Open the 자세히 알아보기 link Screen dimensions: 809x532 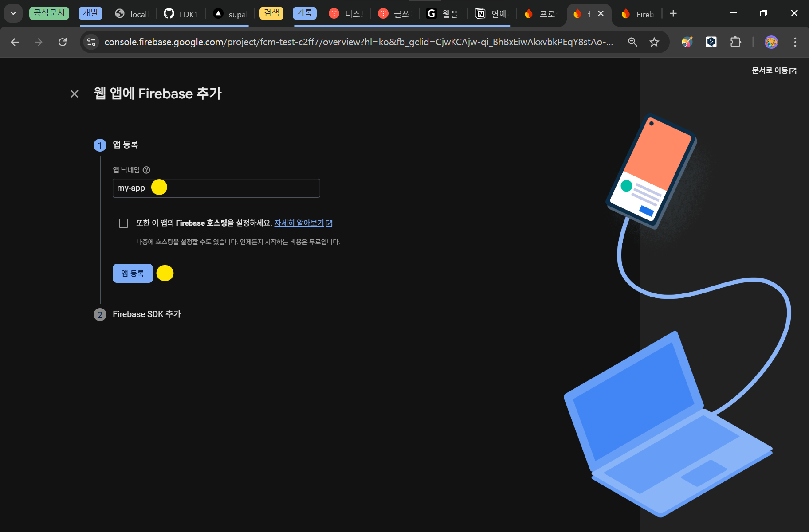(303, 223)
